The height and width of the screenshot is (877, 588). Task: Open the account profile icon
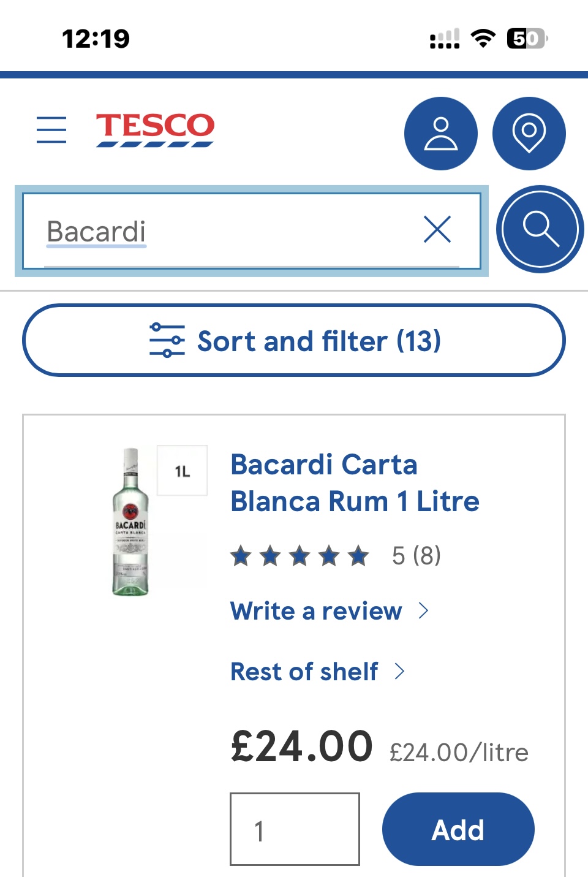(x=440, y=134)
